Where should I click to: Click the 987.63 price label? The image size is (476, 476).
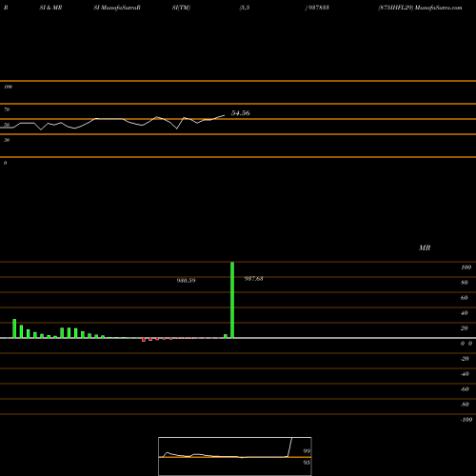coord(253,279)
